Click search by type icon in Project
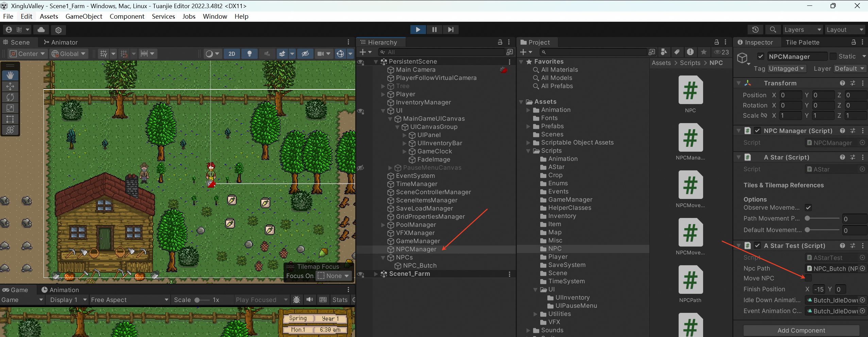Image resolution: width=868 pixels, height=337 pixels. 663,52
